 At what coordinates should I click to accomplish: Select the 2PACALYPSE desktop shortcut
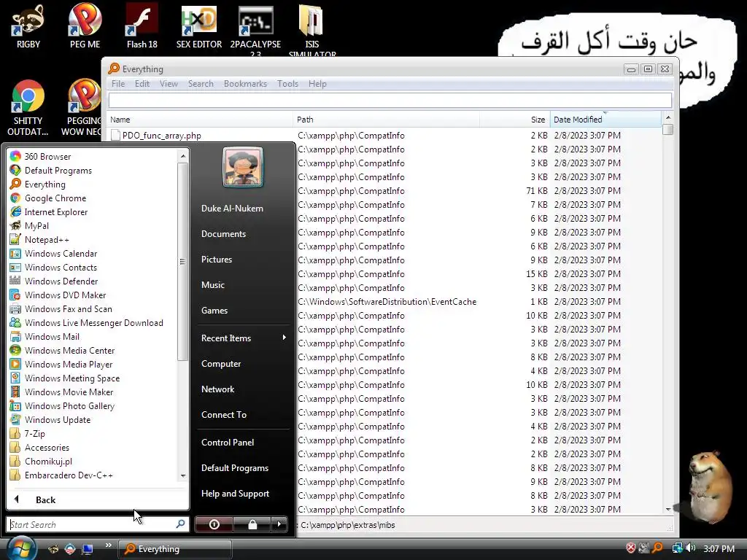(255, 29)
